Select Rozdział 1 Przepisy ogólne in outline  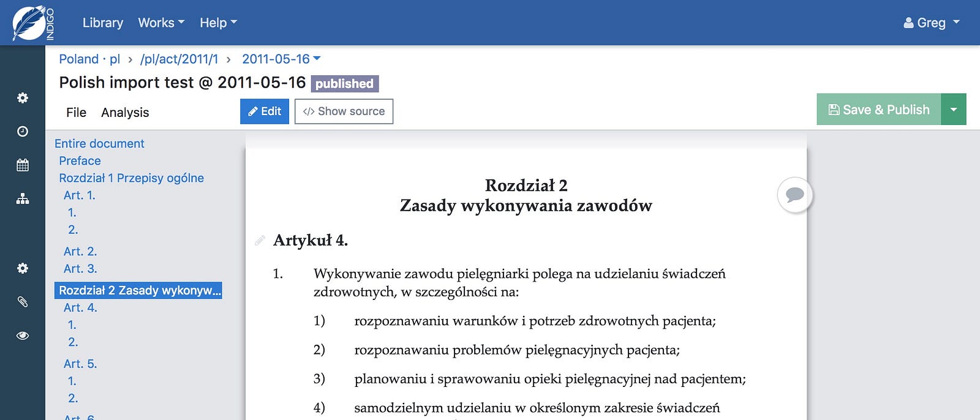tap(131, 178)
